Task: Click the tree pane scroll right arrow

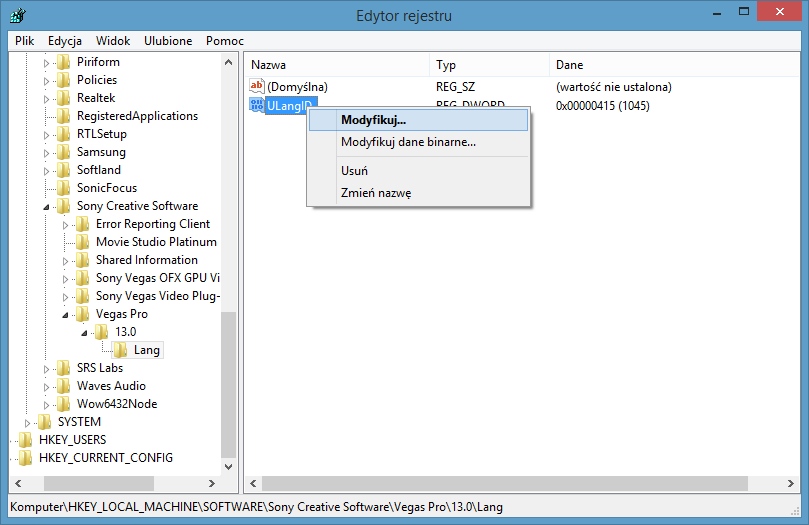Action: [x=212, y=483]
